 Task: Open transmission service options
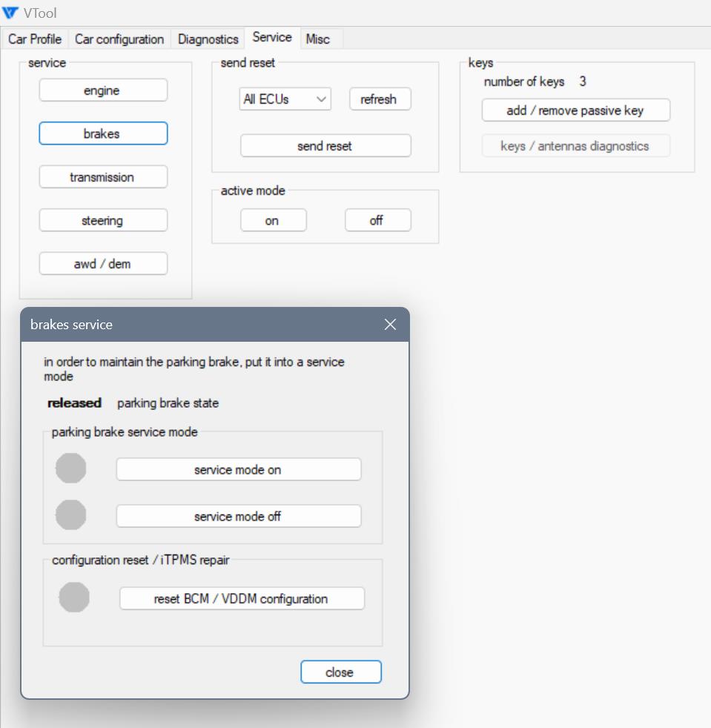[x=103, y=177]
